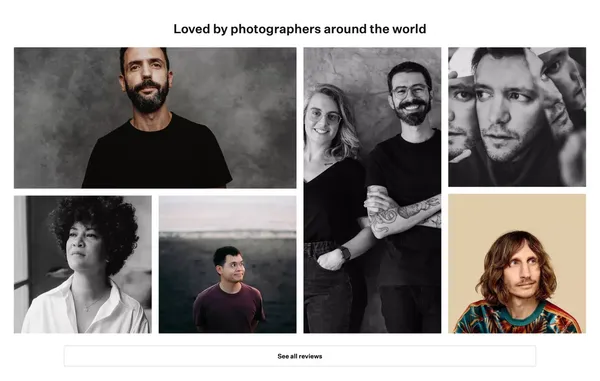Select the overlapping faces collage photo
600x381 pixels.
(517, 117)
